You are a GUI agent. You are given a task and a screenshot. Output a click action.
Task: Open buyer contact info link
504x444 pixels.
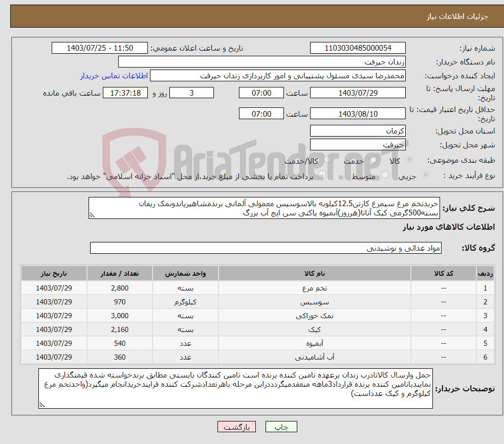114,76
